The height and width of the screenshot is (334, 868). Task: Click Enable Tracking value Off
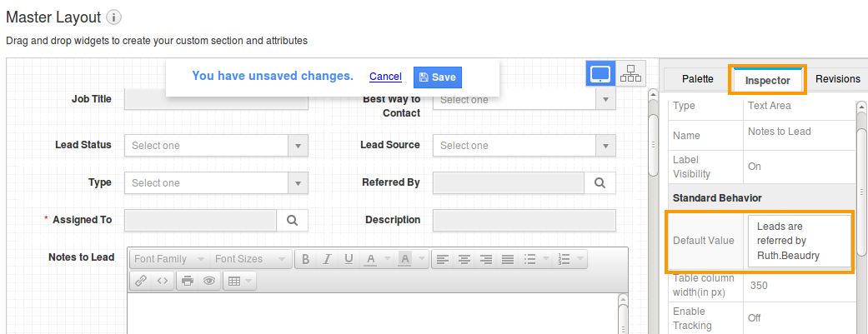click(754, 318)
